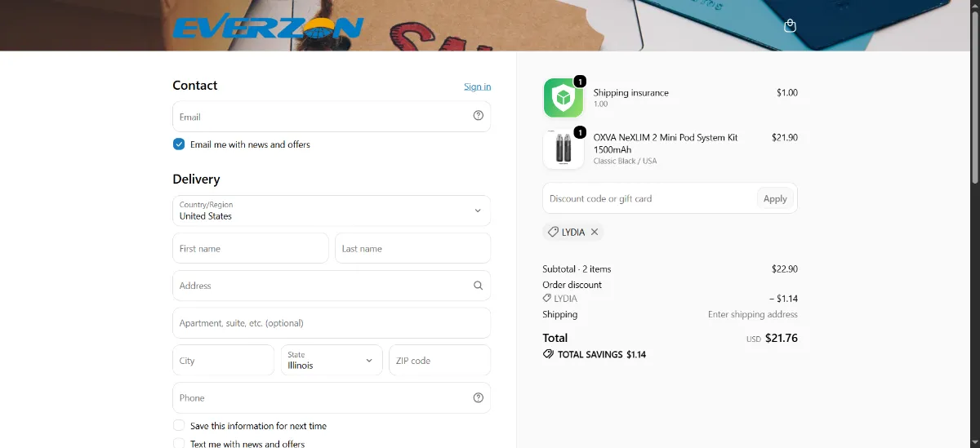
Task: Click the Subtotal · 2 items label
Action: pos(577,268)
